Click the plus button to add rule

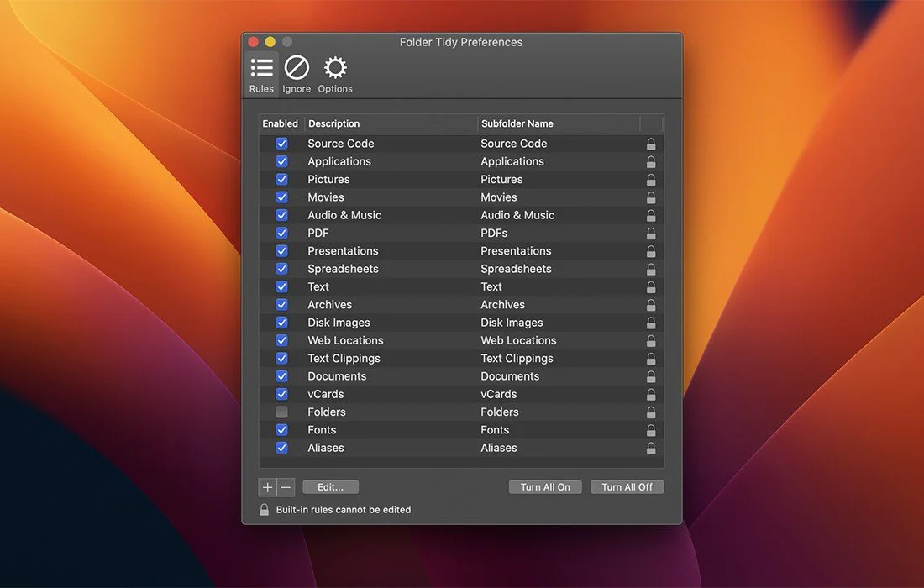268,487
